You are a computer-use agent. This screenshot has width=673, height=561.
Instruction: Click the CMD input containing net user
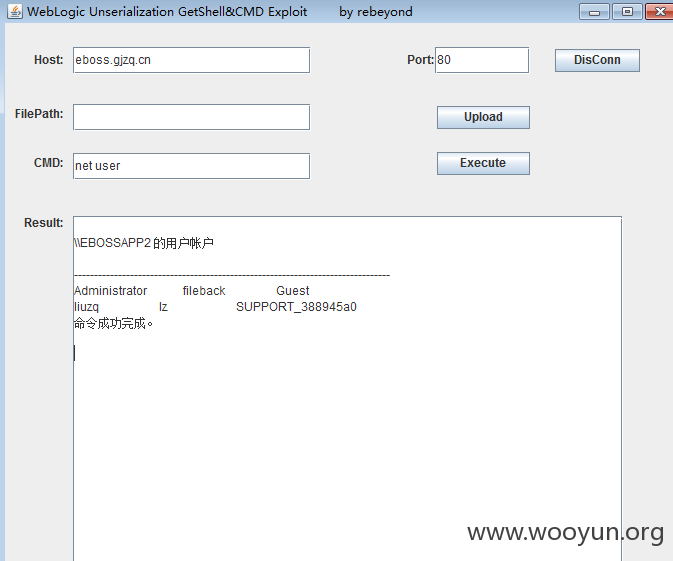[191, 166]
